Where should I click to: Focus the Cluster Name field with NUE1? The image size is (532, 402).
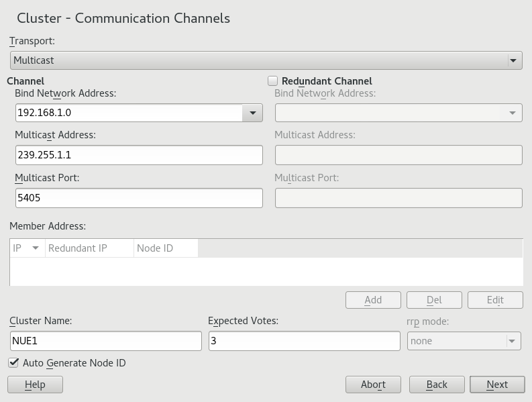point(106,341)
